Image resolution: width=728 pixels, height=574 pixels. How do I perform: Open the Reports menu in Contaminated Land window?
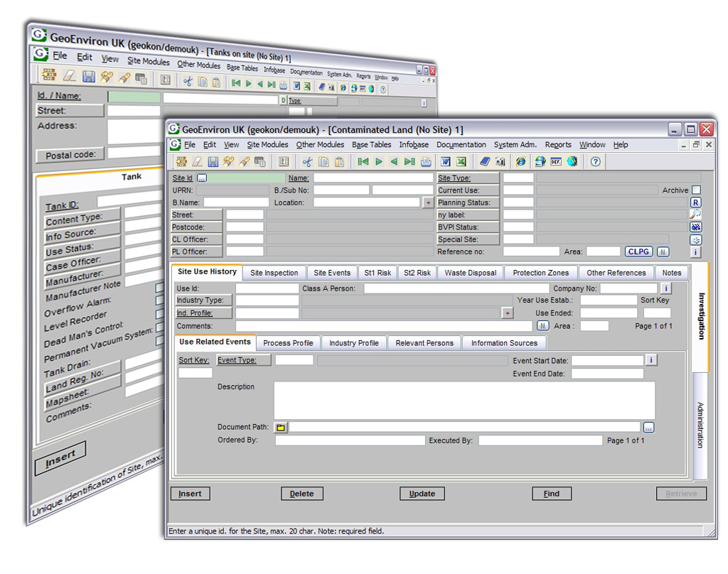tap(558, 145)
